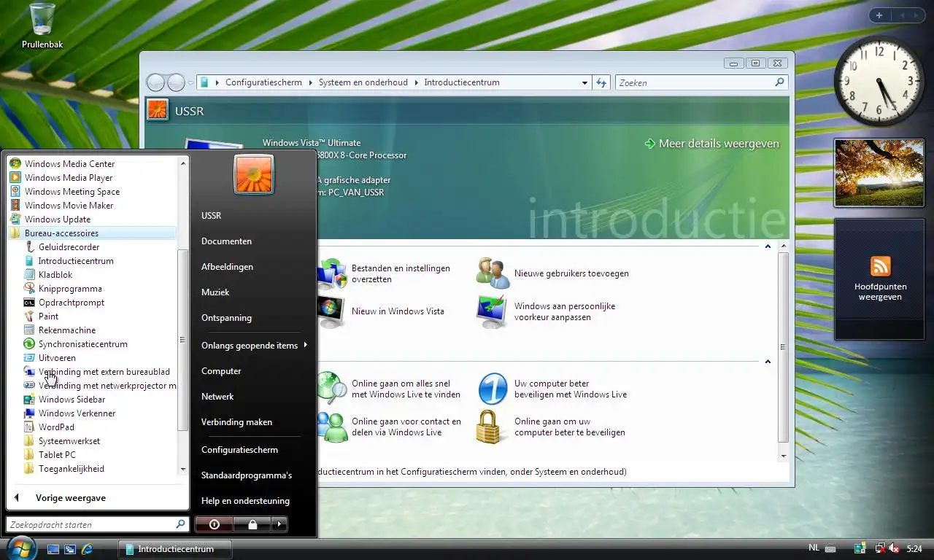Click the Start menu power button
The width and height of the screenshot is (934, 560).
(x=214, y=524)
